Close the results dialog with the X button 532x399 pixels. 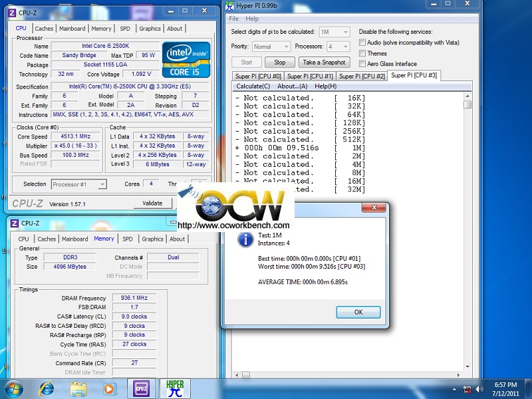[374, 207]
